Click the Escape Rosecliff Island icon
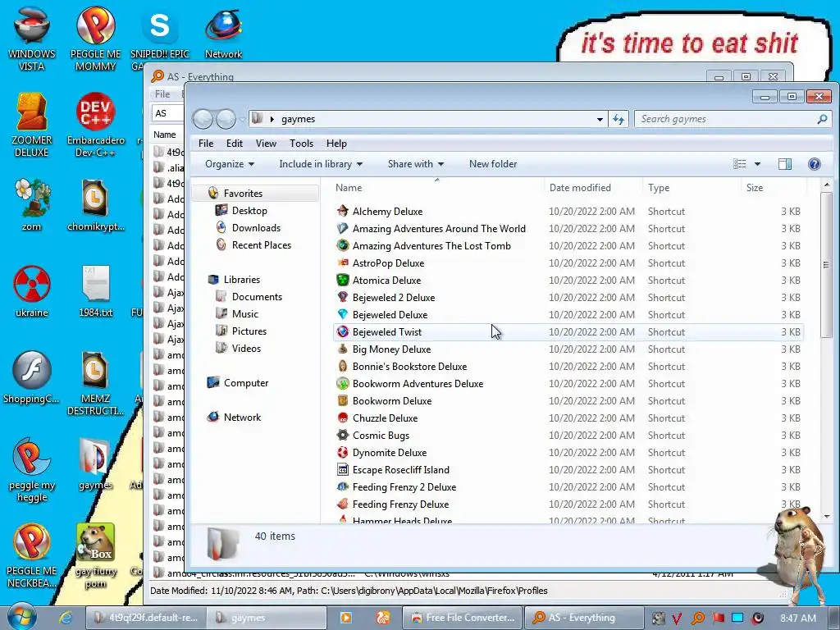Screen dimensions: 840x630 [x=342, y=469]
